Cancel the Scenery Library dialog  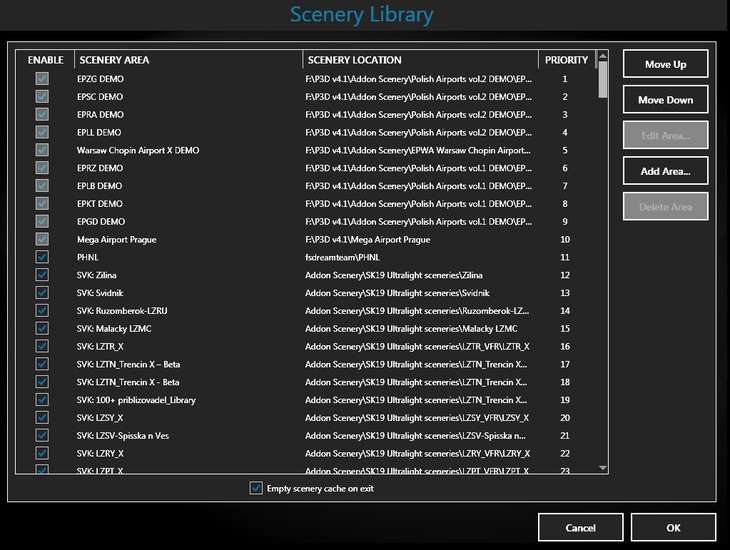(580, 527)
